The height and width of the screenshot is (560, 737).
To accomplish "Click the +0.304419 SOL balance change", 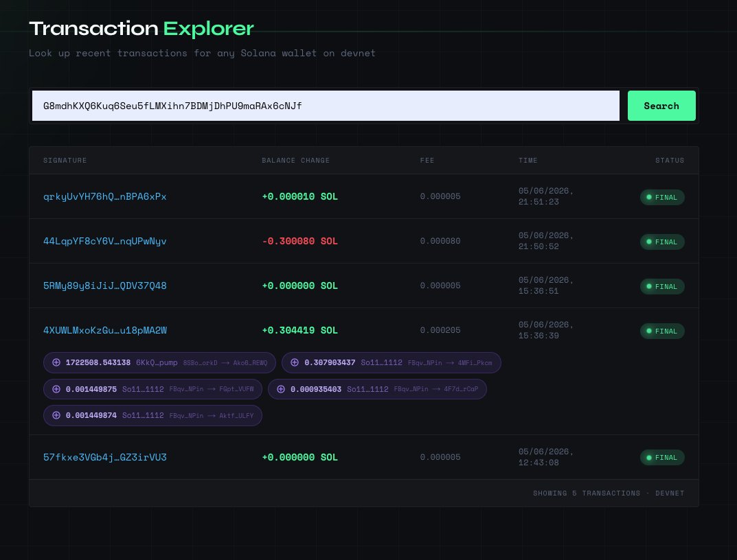I will 300,330.
